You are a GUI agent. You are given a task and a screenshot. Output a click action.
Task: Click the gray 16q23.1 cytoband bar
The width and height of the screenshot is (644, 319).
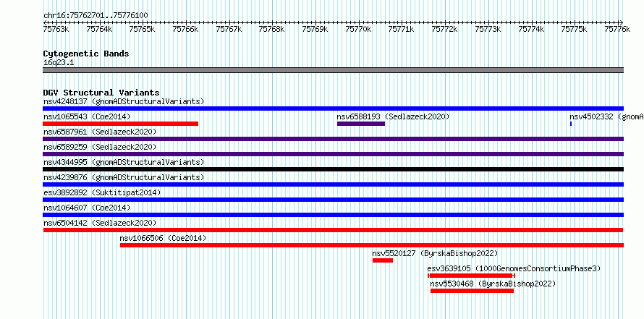click(x=333, y=70)
